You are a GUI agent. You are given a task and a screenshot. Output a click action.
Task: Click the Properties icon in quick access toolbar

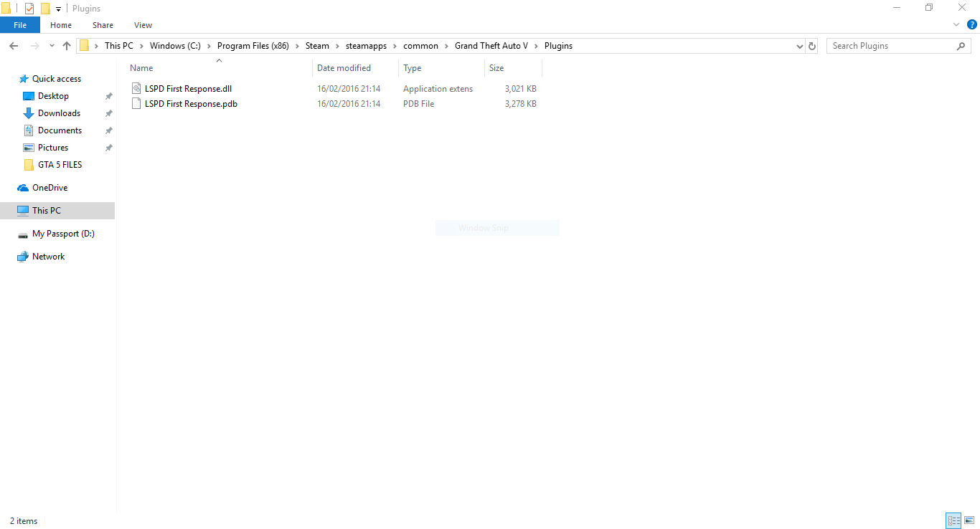[29, 9]
